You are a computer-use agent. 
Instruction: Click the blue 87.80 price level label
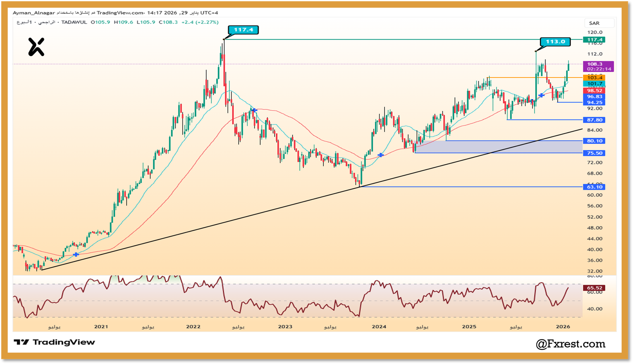coord(594,120)
